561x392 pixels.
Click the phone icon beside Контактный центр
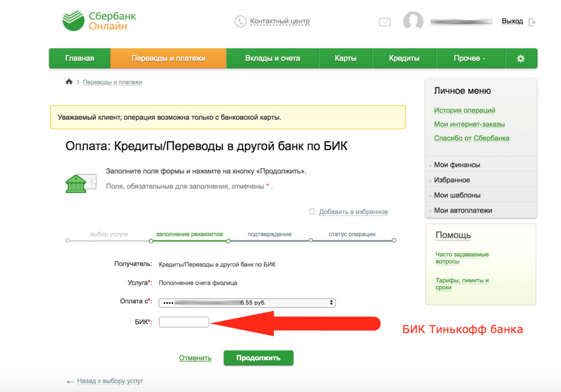coord(241,21)
